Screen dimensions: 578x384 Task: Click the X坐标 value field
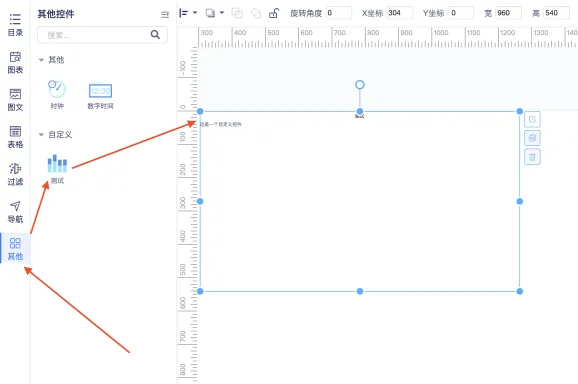(x=400, y=13)
